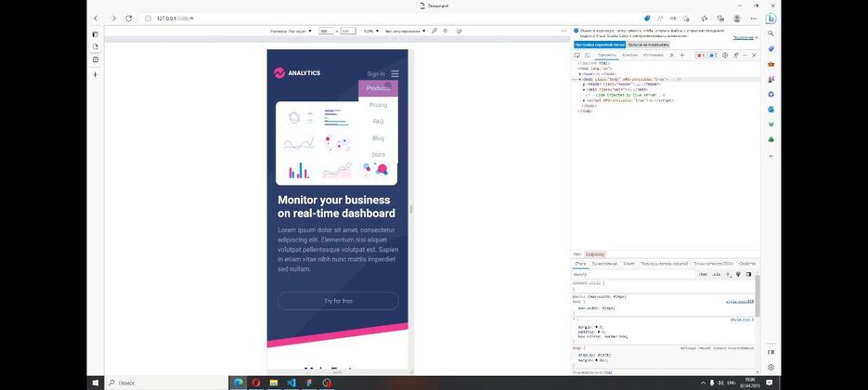Toggle the .cls classes button

717,274
